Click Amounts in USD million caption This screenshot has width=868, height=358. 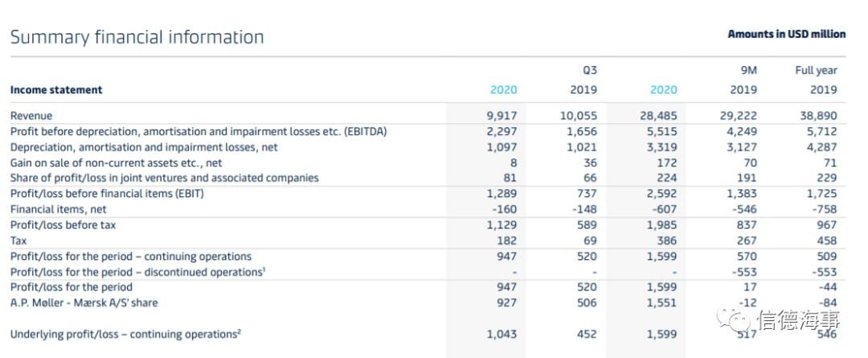787,35
